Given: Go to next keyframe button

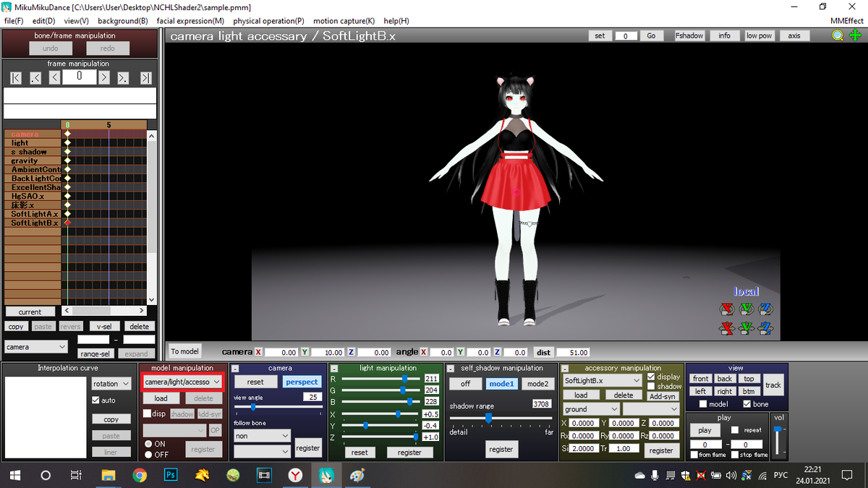Looking at the screenshot, I should click(123, 77).
